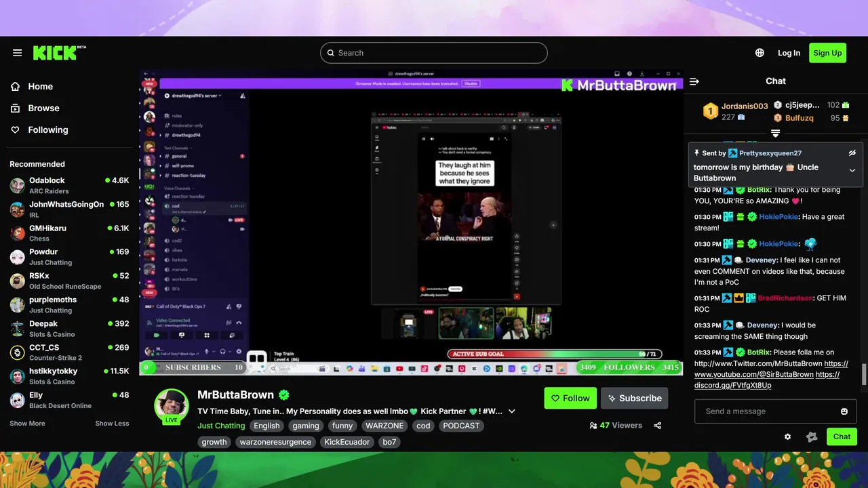Select the warzoneresurgence tag
The image size is (868, 488).
point(275,442)
